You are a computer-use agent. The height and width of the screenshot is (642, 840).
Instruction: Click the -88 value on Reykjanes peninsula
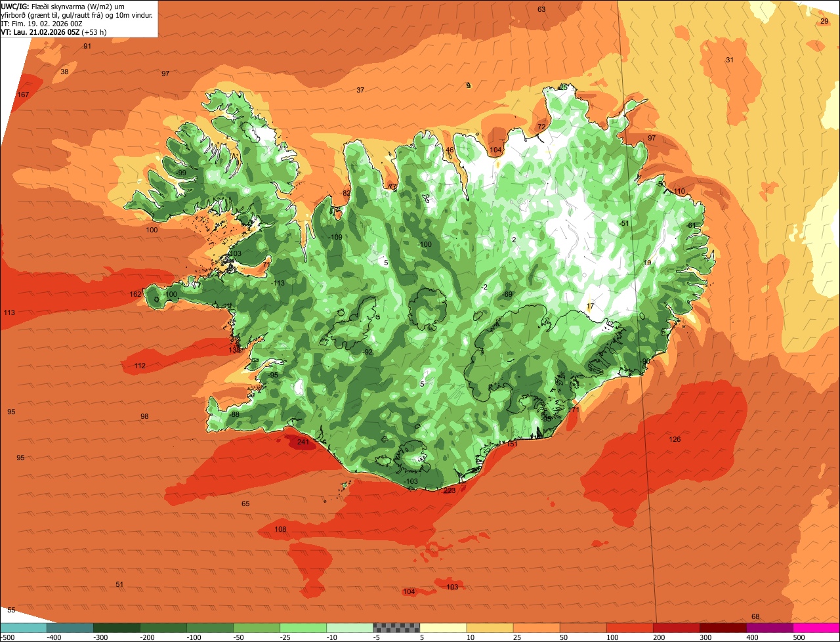[234, 414]
